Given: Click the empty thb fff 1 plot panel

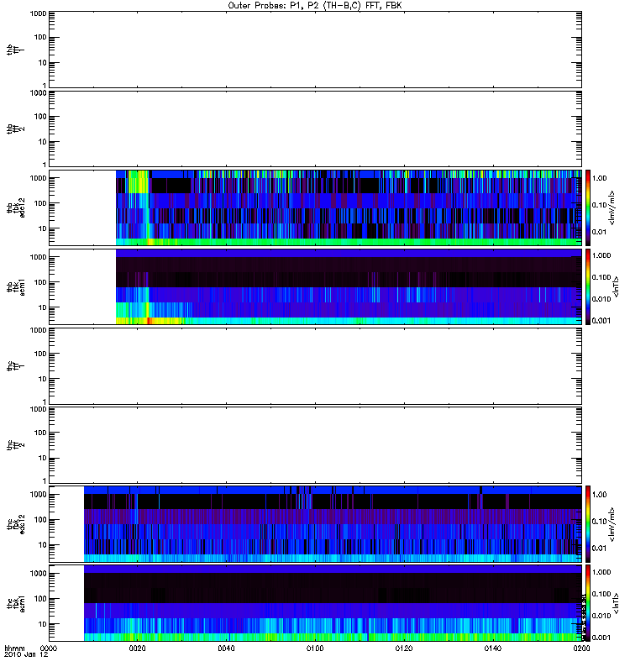Looking at the screenshot, I should (x=315, y=50).
